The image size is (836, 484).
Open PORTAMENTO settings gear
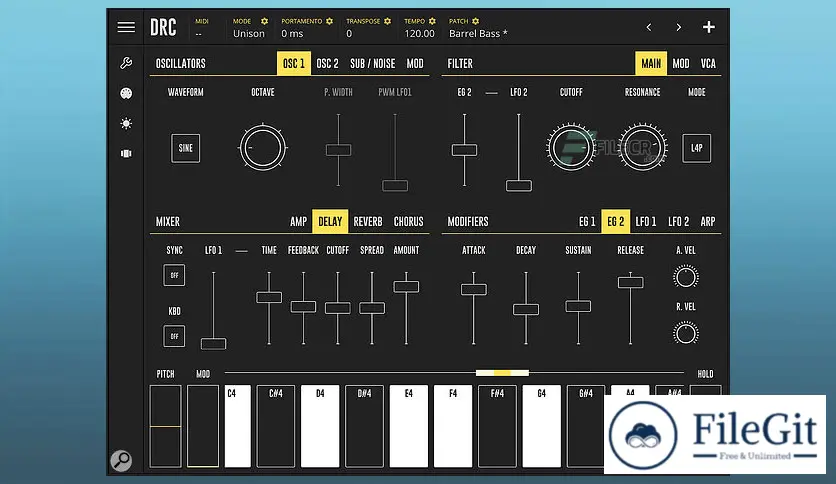tap(329, 21)
